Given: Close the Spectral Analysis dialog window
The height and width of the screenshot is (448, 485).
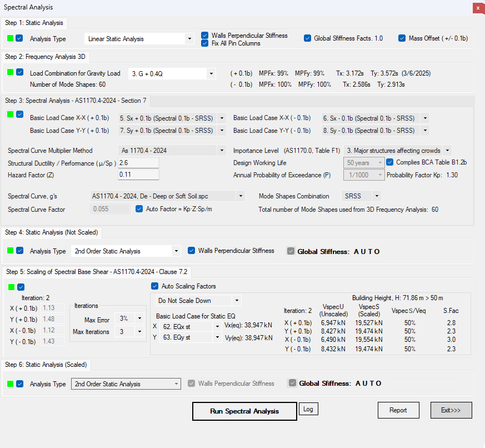Looking at the screenshot, I should tap(478, 8).
